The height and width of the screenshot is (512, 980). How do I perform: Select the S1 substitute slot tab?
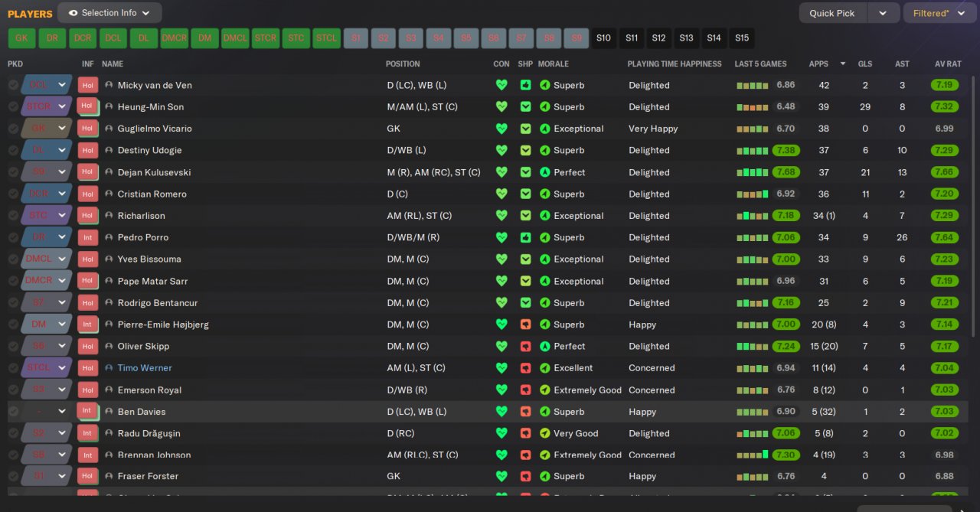356,38
